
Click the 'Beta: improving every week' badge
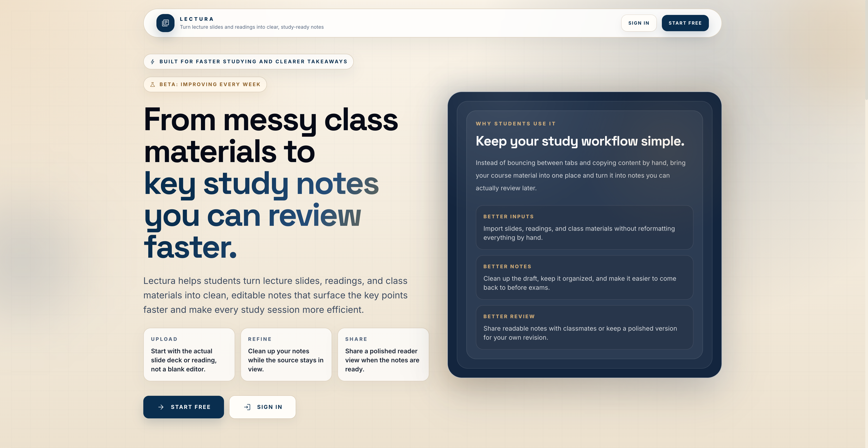[205, 85]
